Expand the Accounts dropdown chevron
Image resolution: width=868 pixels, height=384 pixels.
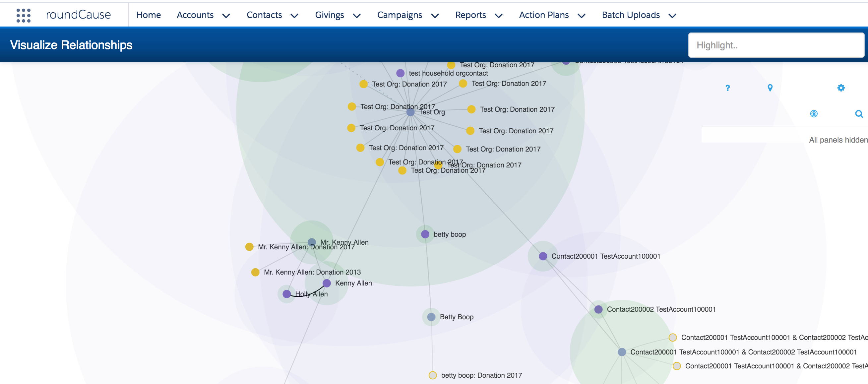(226, 16)
